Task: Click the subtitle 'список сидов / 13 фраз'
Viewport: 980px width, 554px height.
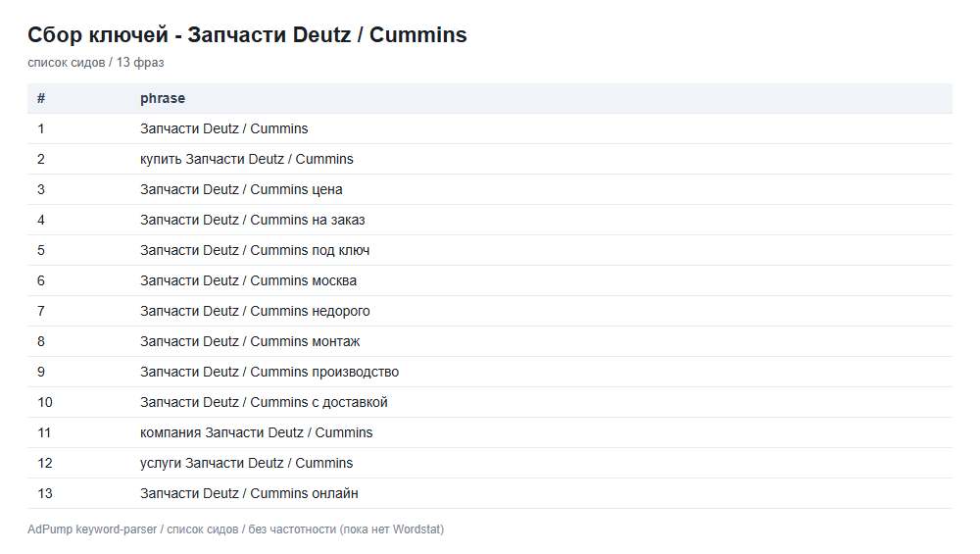Action: click(96, 63)
